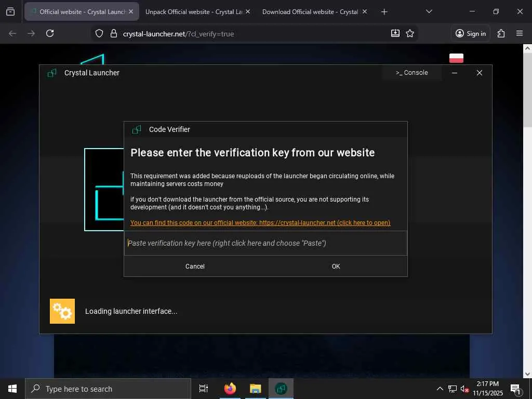Viewport: 532px width, 399px height.
Task: Click the Sign in button
Action: [x=471, y=33]
